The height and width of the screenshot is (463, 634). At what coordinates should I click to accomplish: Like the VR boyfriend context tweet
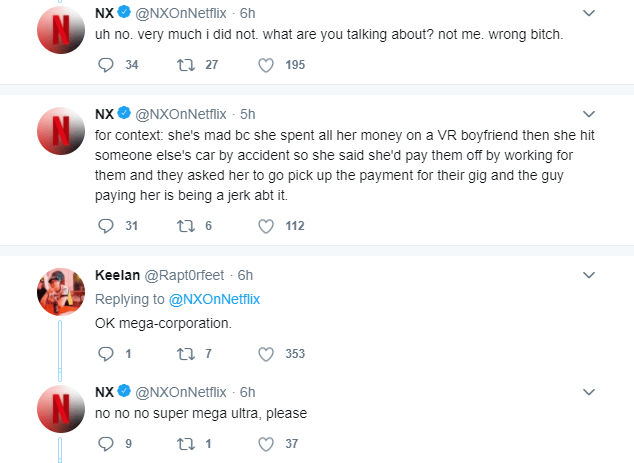click(x=266, y=226)
